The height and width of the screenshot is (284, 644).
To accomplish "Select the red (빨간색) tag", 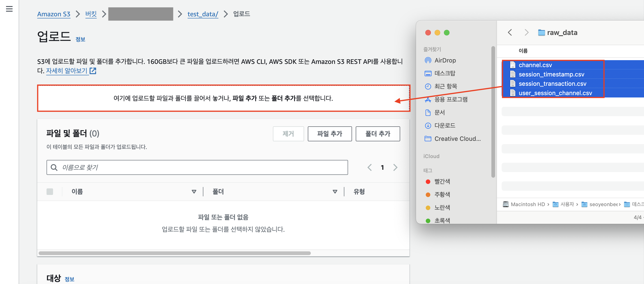I will click(x=442, y=181).
